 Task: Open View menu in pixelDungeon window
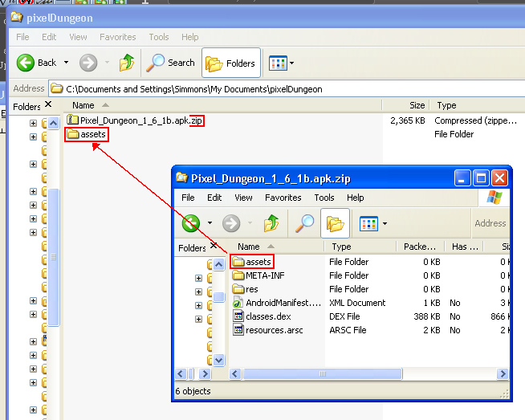coord(78,37)
